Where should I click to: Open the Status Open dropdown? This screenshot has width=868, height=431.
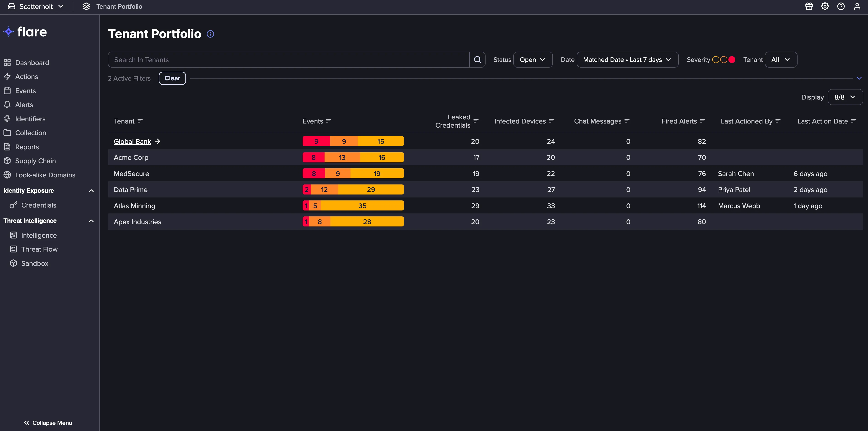533,60
